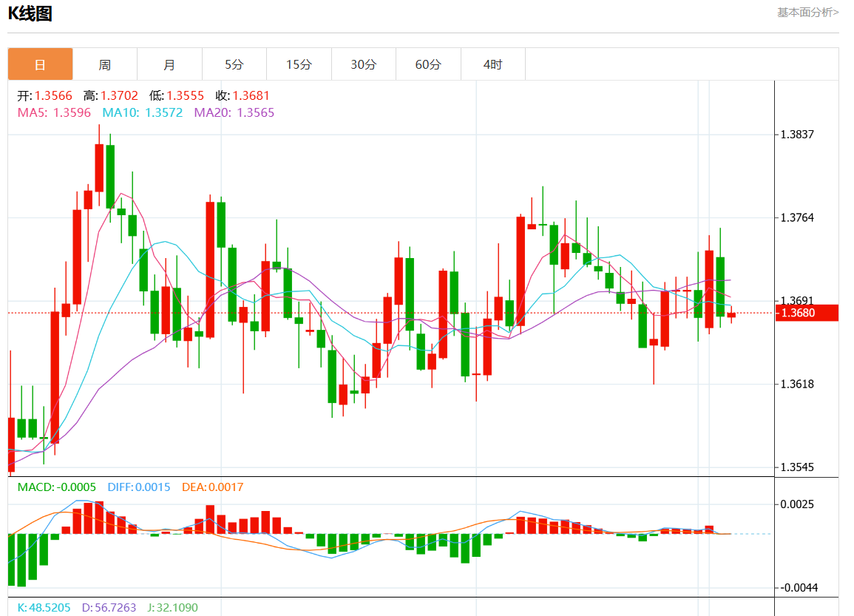Open the 30分 interval tab
The height and width of the screenshot is (616, 854).
coord(364,64)
